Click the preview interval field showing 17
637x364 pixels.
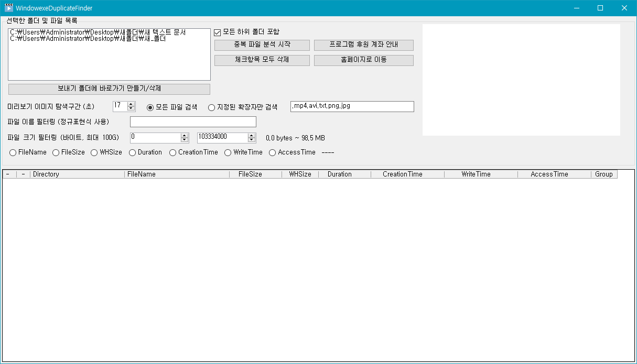[x=120, y=106]
